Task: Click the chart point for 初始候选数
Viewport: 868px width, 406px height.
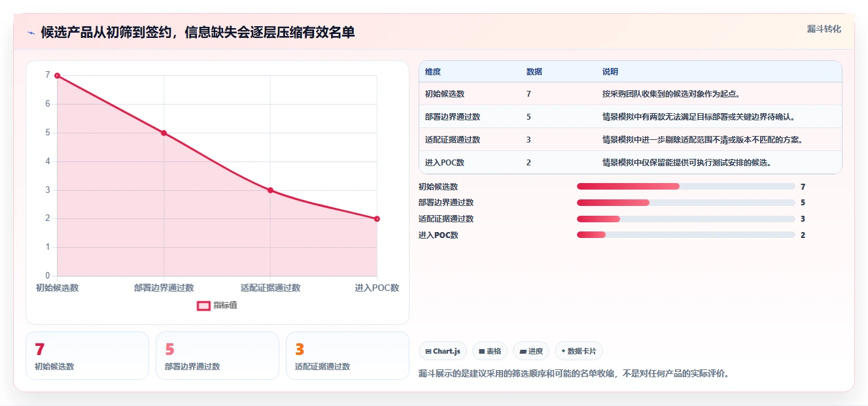Action: [57, 76]
